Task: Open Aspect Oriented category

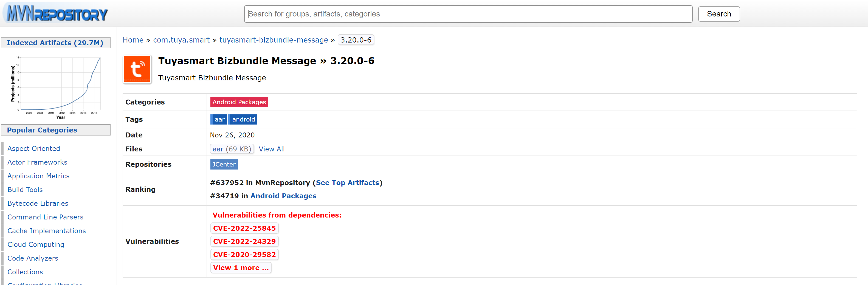Action: [34, 149]
